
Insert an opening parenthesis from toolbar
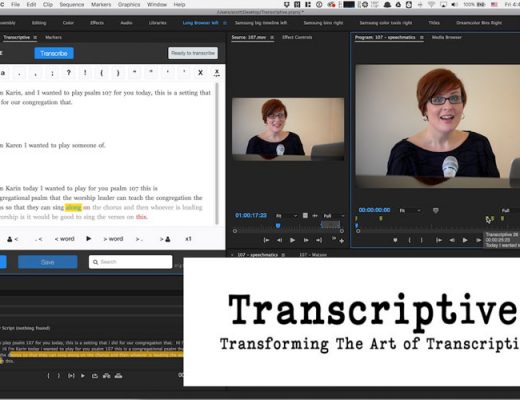coord(102,73)
